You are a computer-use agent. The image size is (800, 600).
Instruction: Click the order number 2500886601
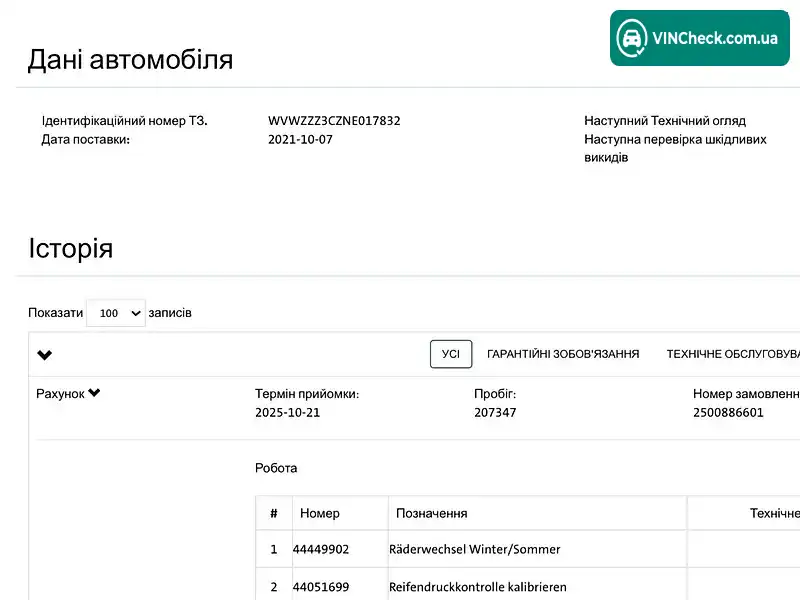coord(728,412)
